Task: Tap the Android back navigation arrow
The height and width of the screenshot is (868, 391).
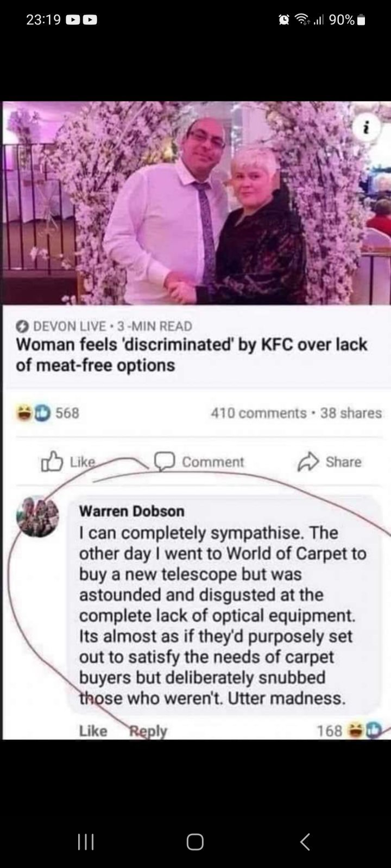Action: pos(305,841)
